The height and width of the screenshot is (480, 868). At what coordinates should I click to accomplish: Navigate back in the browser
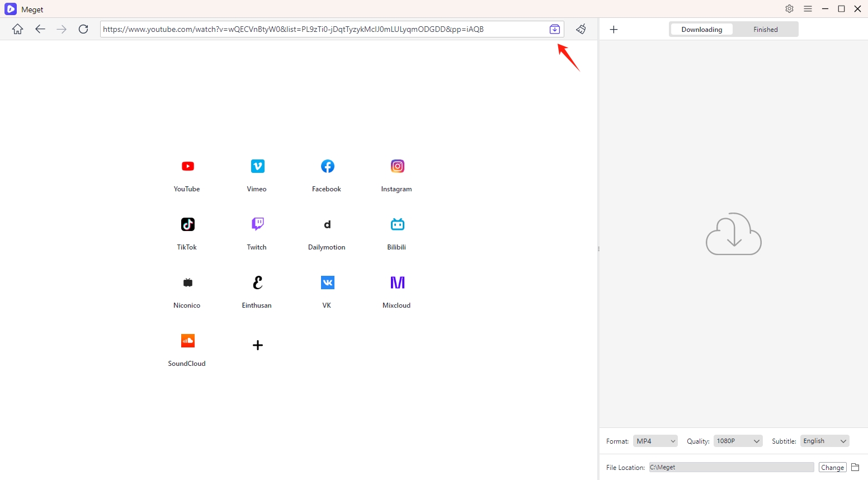[40, 29]
